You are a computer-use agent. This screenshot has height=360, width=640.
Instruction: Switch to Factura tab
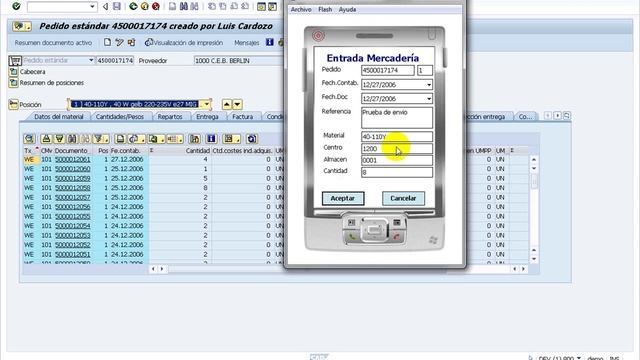click(242, 116)
